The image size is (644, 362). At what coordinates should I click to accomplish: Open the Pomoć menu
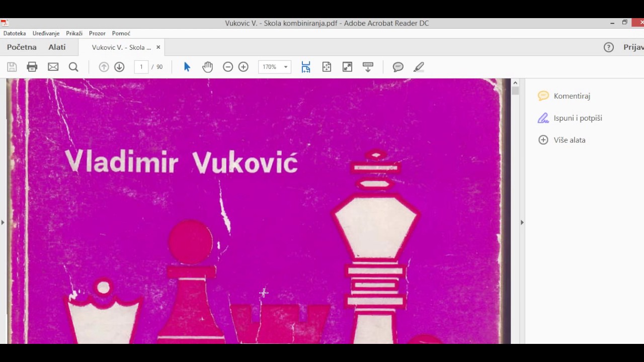pos(121,33)
